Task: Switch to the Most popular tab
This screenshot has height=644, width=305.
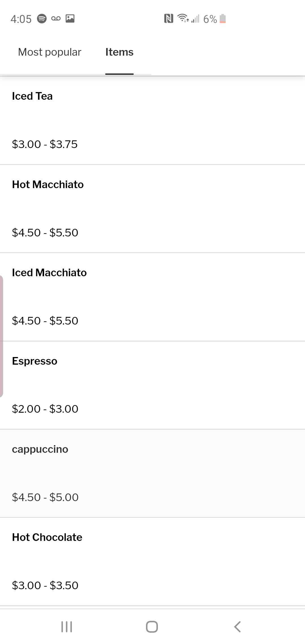Action: (50, 52)
